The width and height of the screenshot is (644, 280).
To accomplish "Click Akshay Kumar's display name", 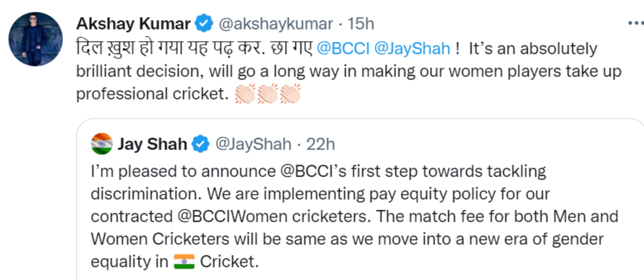I will coord(134,24).
